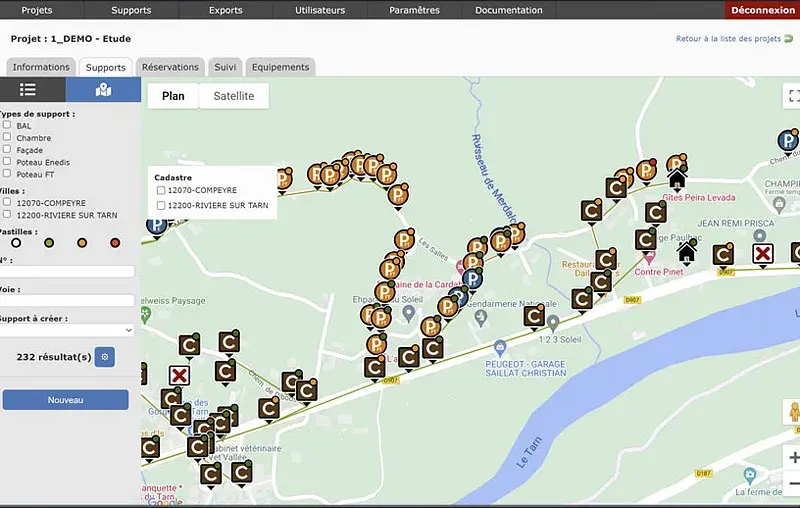Check the Chambre support type
This screenshot has width=800, height=508.
[7, 137]
